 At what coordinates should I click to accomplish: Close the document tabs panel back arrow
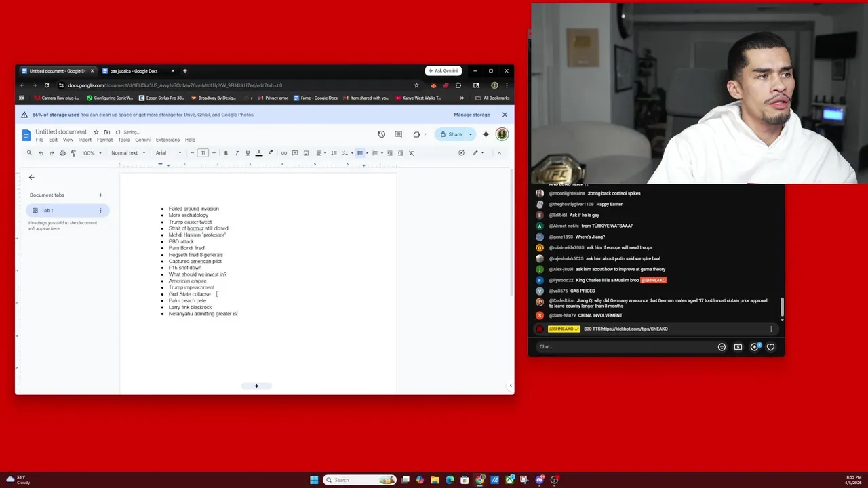point(31,177)
